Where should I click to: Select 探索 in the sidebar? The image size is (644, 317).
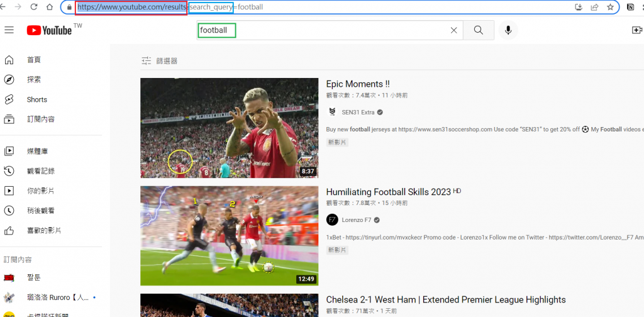[34, 80]
